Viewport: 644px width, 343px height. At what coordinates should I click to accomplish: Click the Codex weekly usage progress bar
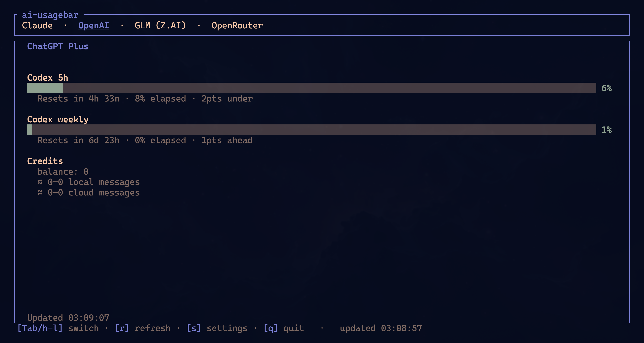312,130
